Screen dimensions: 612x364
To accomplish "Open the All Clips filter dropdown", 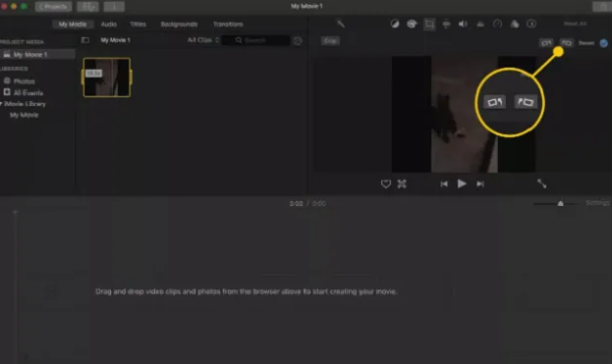I will (203, 40).
